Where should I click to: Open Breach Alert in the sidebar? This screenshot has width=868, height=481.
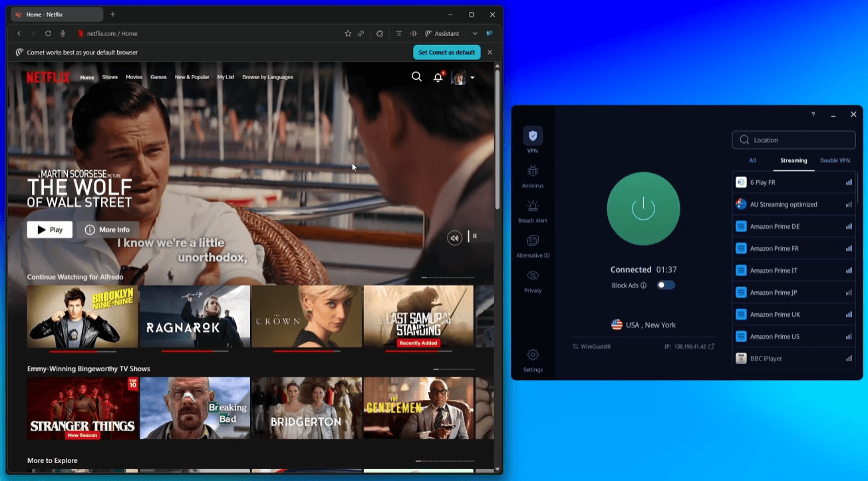(x=532, y=211)
